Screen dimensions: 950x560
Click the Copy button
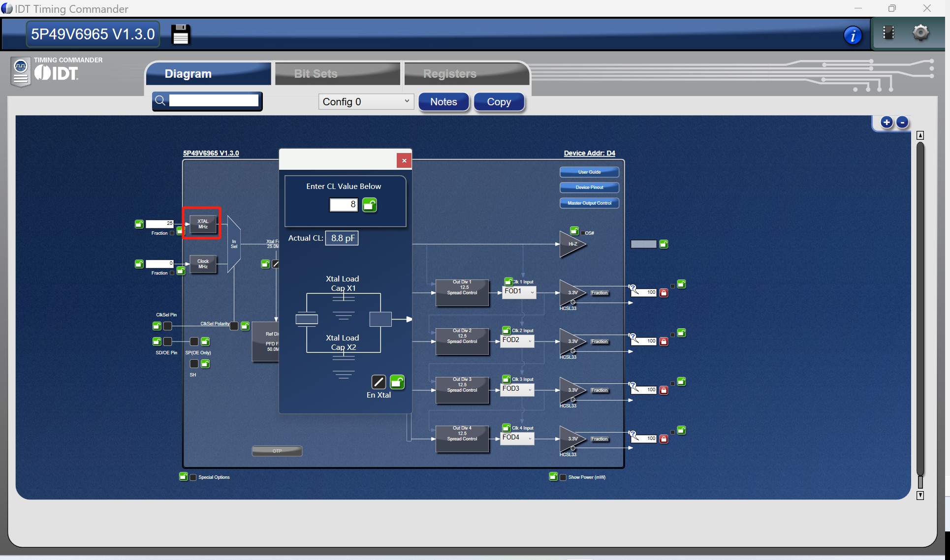(x=499, y=102)
